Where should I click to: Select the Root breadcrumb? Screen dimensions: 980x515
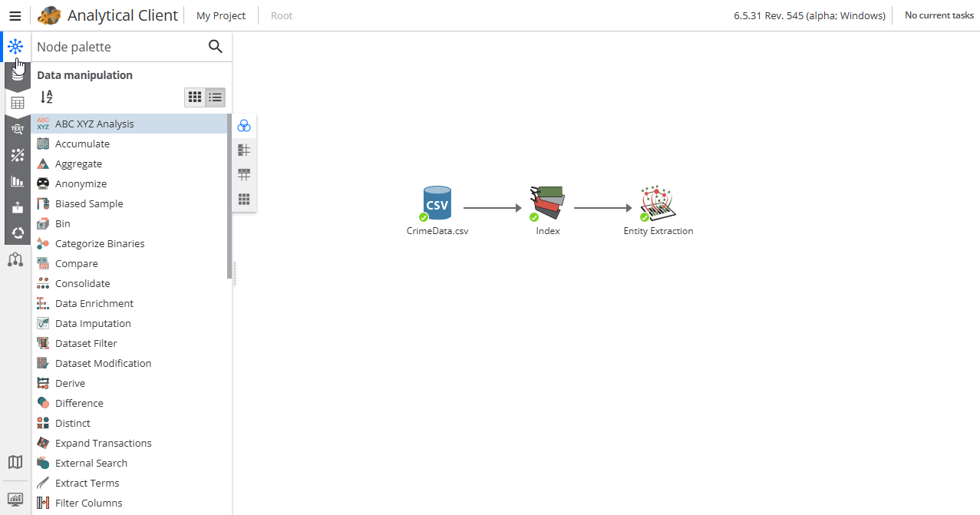281,15
